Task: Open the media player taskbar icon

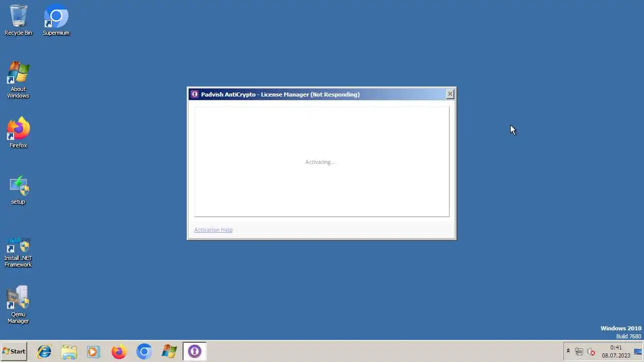Action: (94, 351)
